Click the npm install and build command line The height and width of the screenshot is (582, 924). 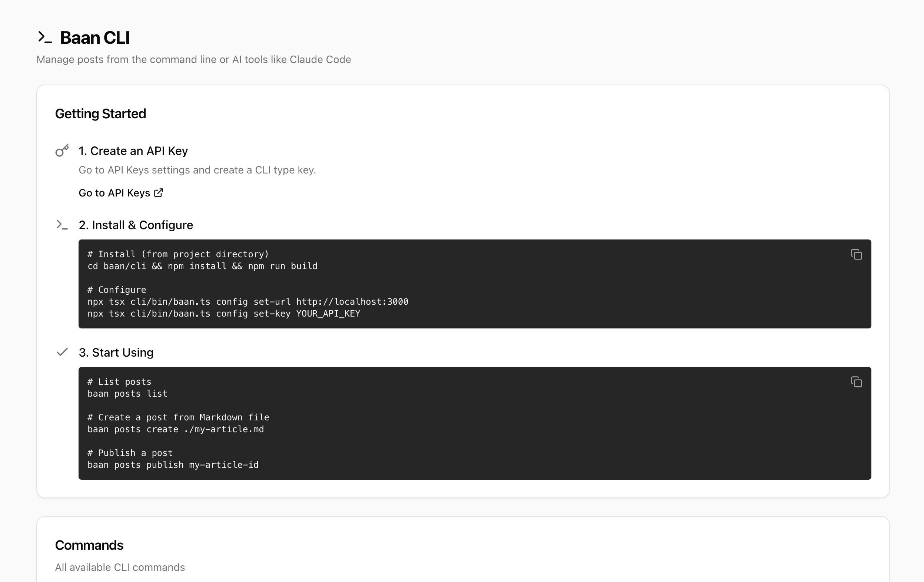[202, 266]
